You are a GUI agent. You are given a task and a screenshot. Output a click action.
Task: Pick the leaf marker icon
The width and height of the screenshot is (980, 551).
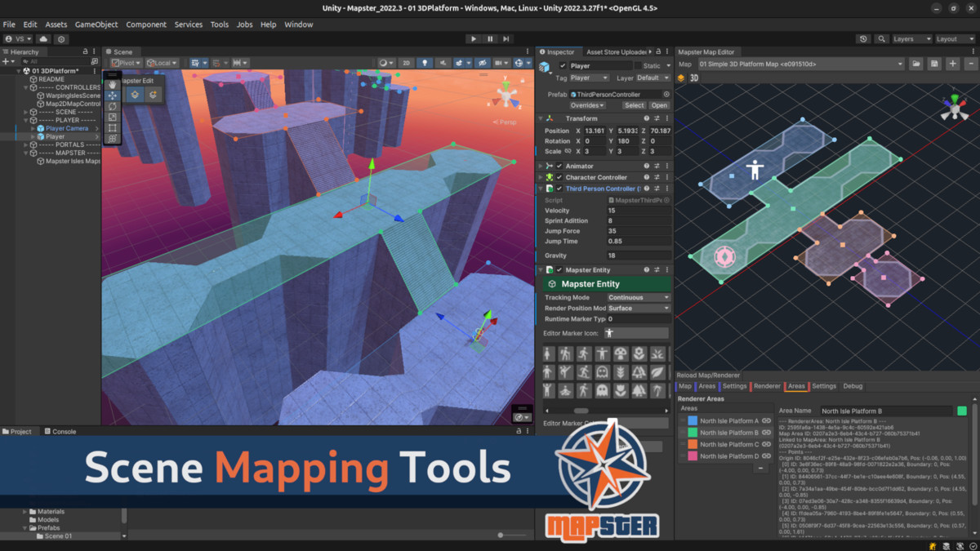coord(657,372)
